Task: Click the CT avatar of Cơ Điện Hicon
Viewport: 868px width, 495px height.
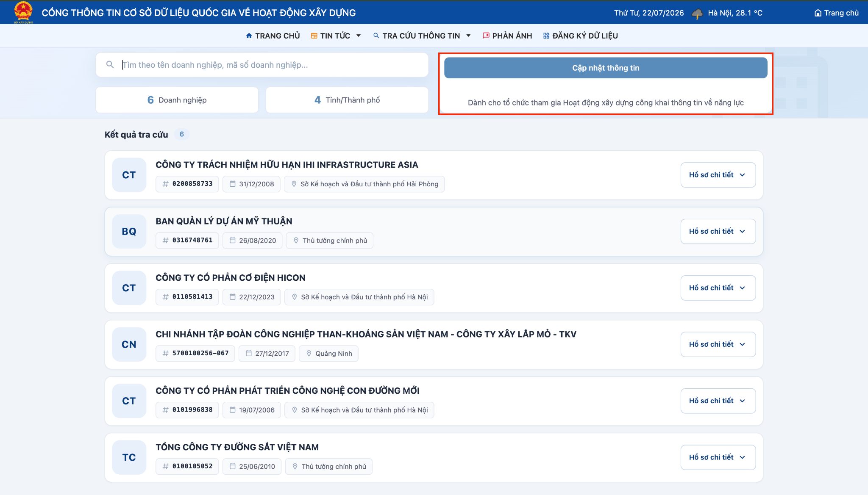Action: click(x=129, y=288)
